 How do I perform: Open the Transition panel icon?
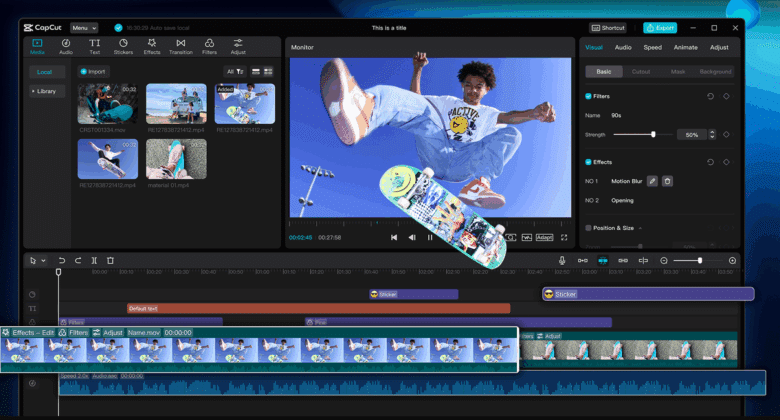pos(180,45)
